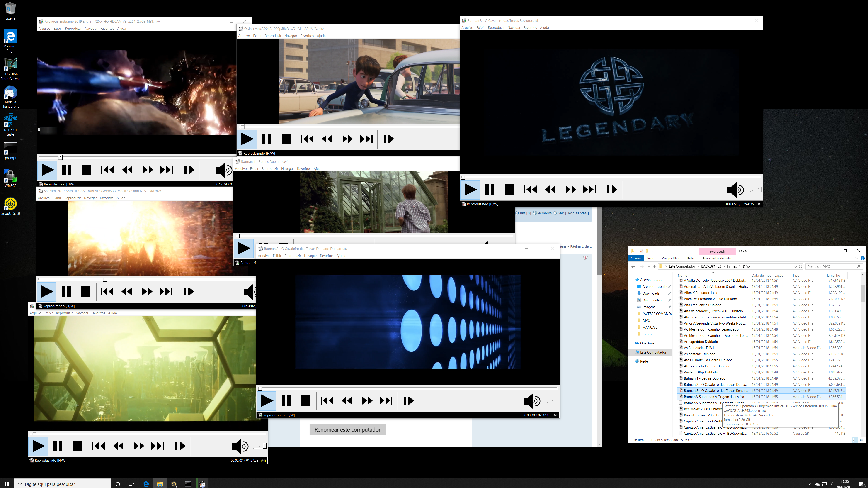Switch Explorer to large icons view
This screenshot has height=488, width=868.
[x=861, y=440]
